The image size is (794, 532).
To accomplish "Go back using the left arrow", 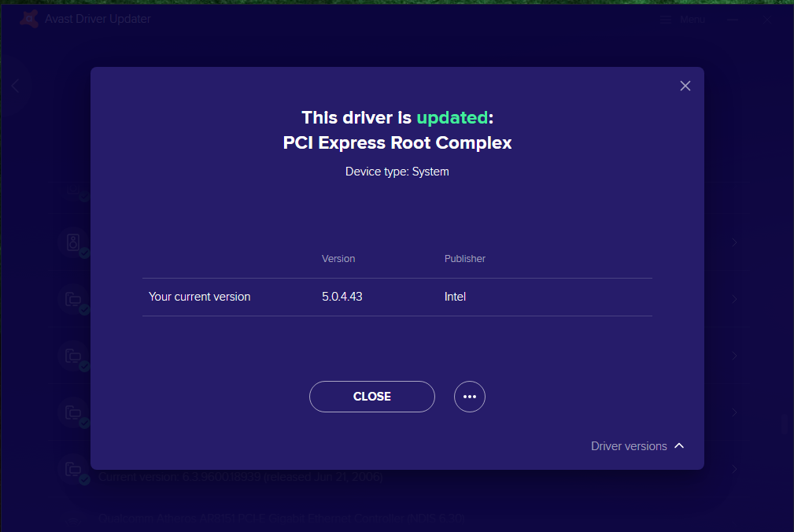I will click(x=15, y=86).
